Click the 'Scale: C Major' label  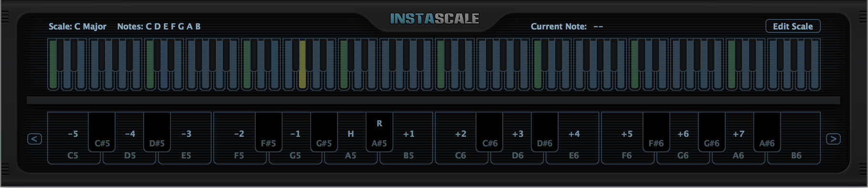point(77,26)
